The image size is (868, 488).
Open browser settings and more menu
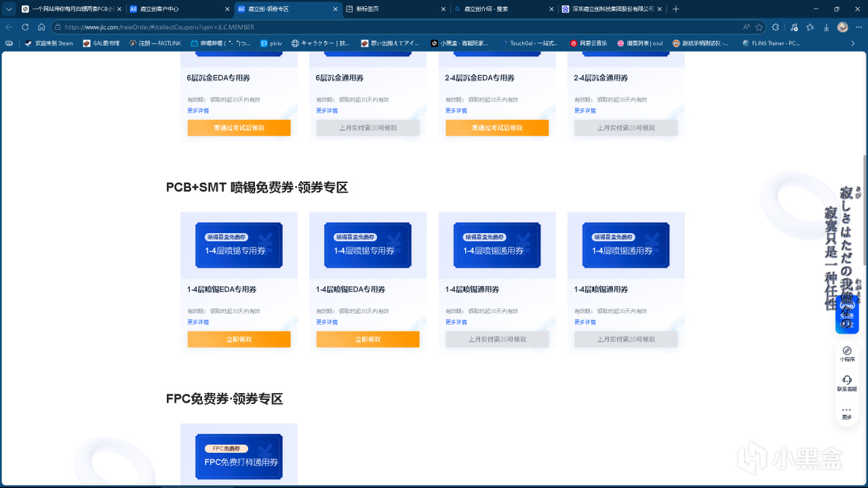click(859, 27)
